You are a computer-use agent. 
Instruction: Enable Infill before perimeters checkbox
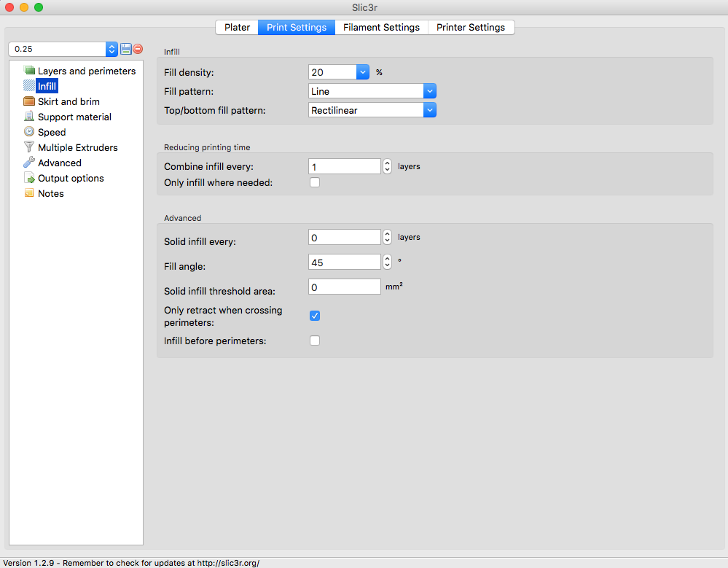click(x=315, y=341)
